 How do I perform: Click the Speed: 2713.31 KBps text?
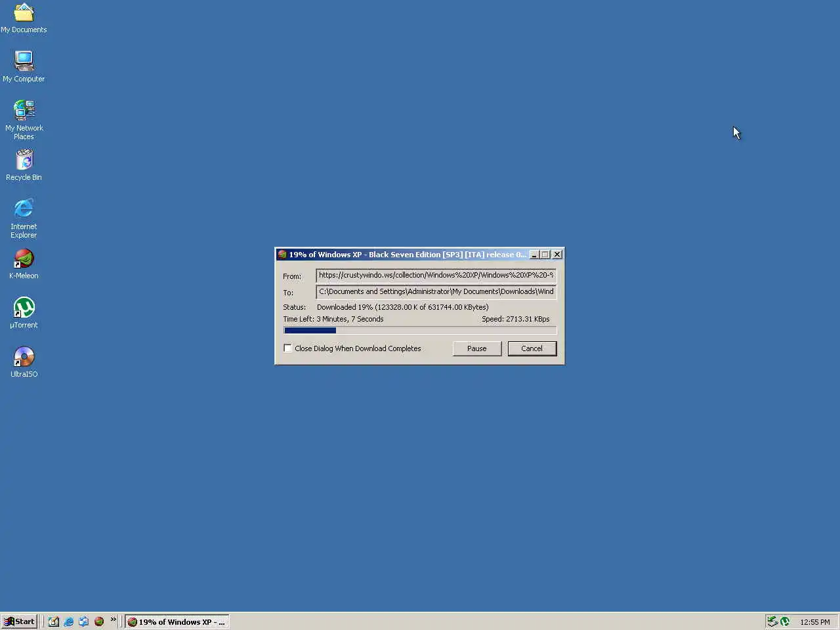516,319
